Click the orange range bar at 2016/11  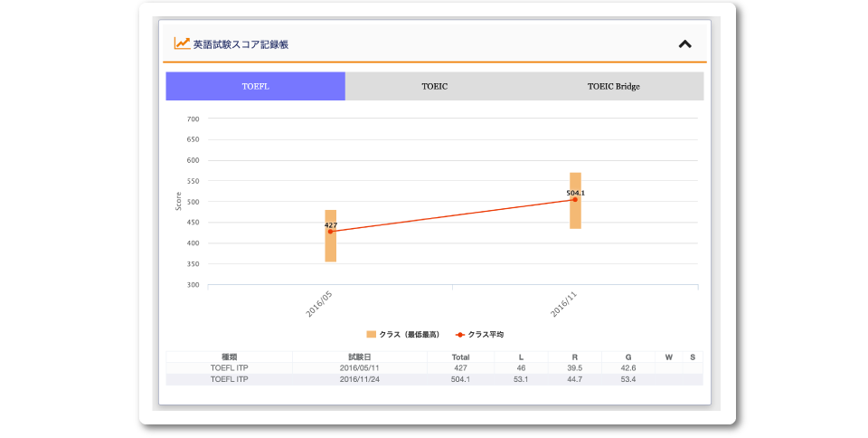(x=575, y=201)
